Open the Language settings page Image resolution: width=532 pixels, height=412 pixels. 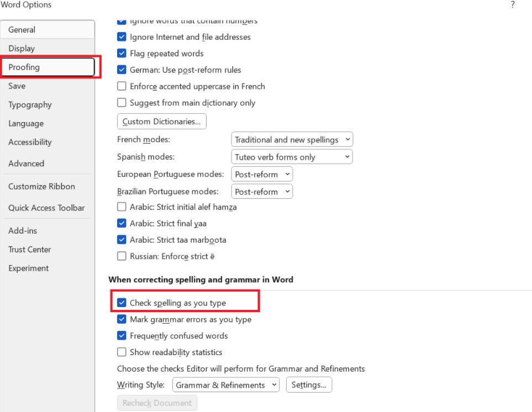click(x=24, y=123)
